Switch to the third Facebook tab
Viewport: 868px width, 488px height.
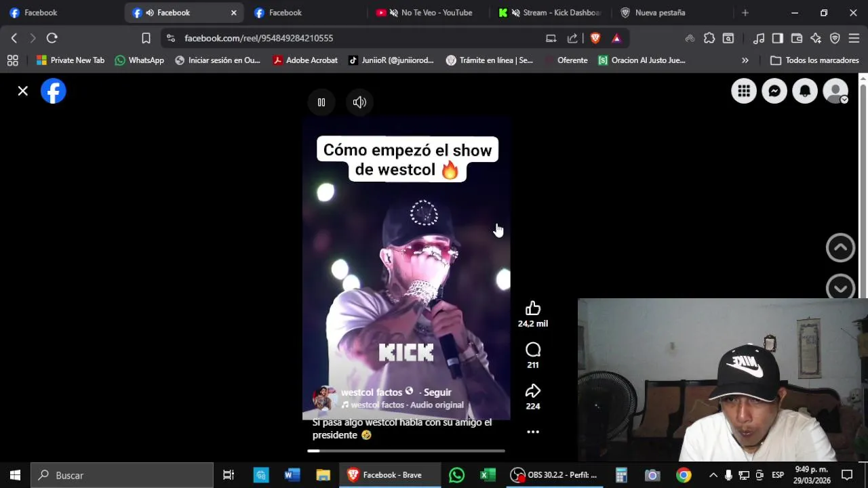[x=305, y=13]
